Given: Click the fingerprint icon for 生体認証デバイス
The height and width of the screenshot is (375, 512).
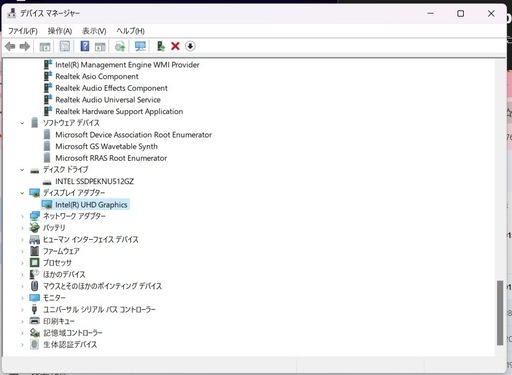Looking at the screenshot, I should (34, 344).
